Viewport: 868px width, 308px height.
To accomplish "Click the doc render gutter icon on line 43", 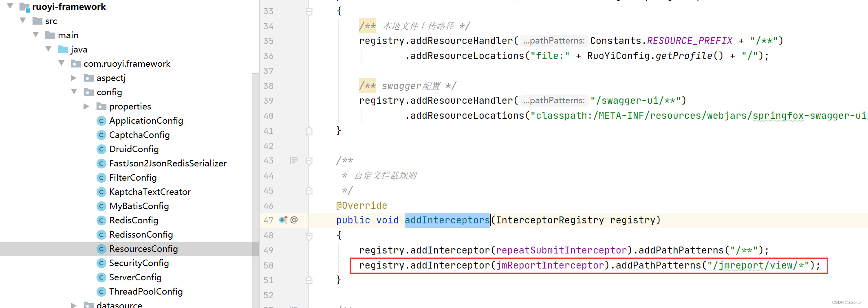I will pos(293,160).
